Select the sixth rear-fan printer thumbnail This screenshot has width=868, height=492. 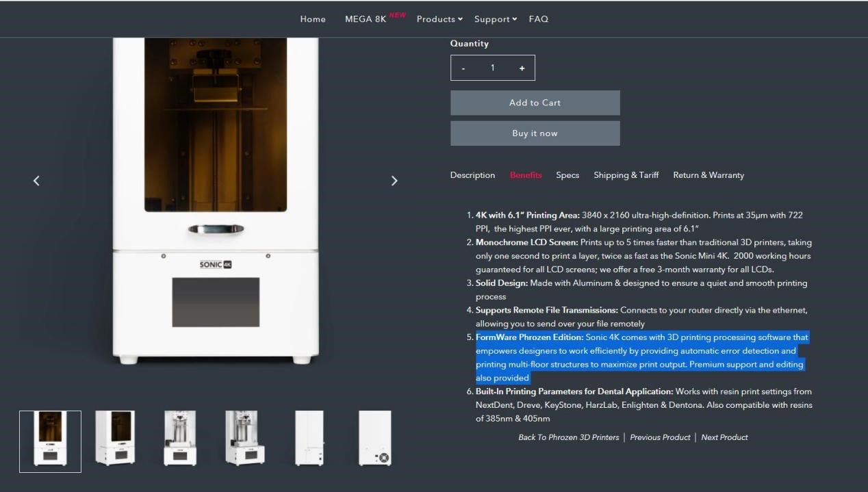[375, 439]
